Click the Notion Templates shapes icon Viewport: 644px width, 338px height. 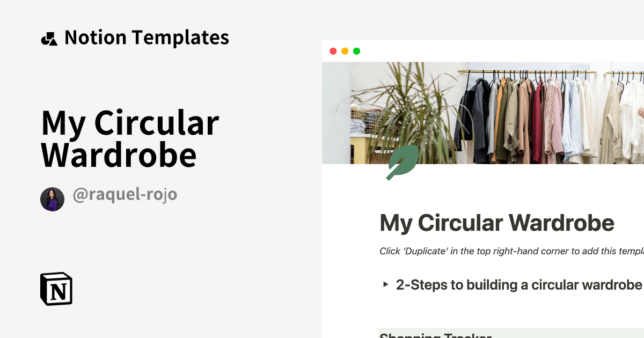(x=49, y=39)
